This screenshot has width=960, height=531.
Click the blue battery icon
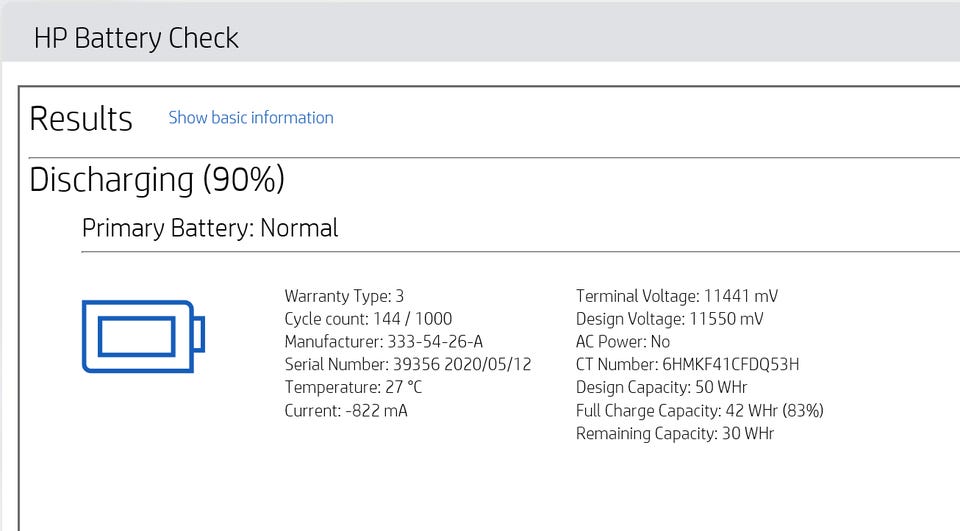[143, 336]
